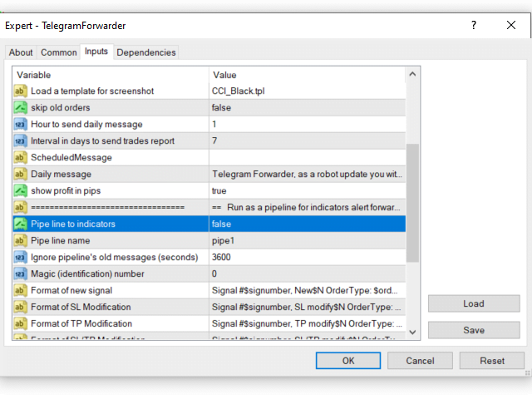Click the Cancel button

click(x=420, y=361)
